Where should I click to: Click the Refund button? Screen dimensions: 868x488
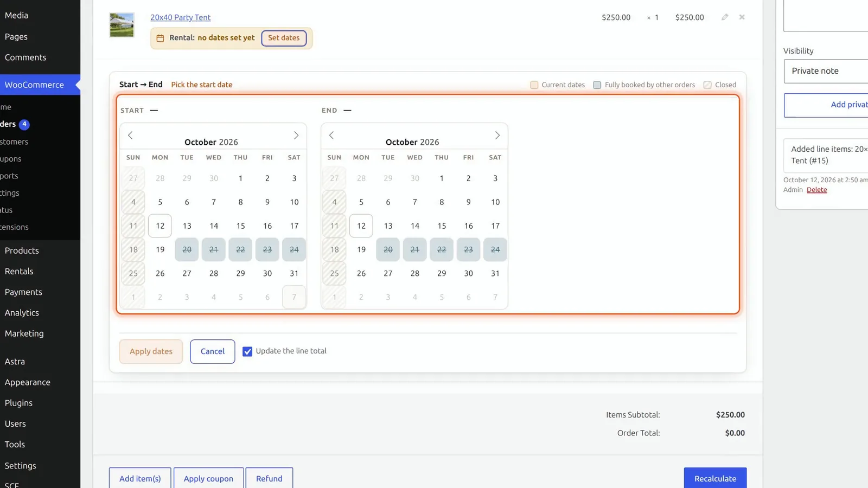[x=269, y=478]
